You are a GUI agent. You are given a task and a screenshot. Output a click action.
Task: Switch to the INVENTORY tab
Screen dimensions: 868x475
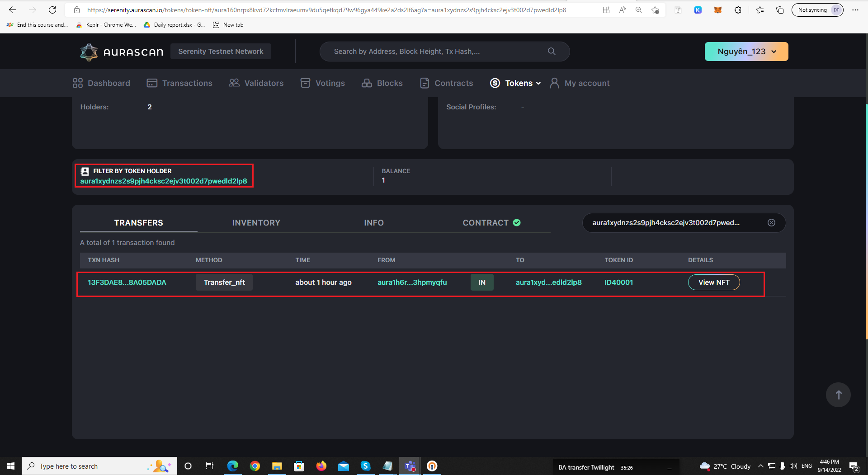(256, 222)
